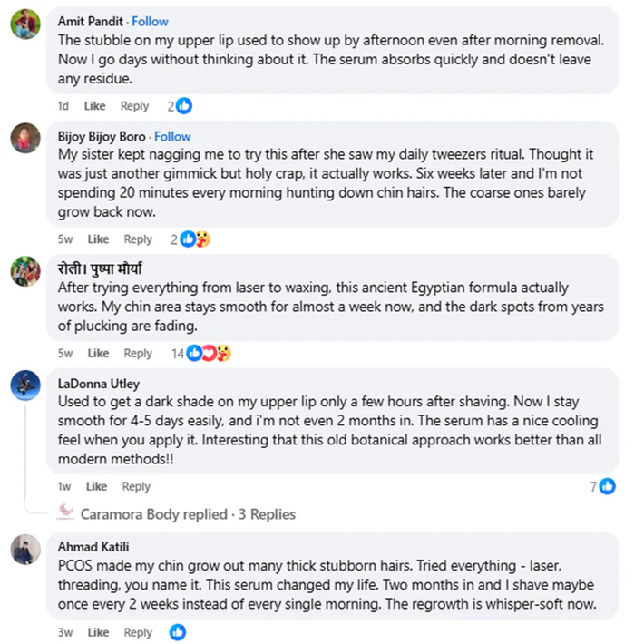Screen dimensions: 644x644
Task: Like LaDonna Utley's comment
Action: pos(96,486)
